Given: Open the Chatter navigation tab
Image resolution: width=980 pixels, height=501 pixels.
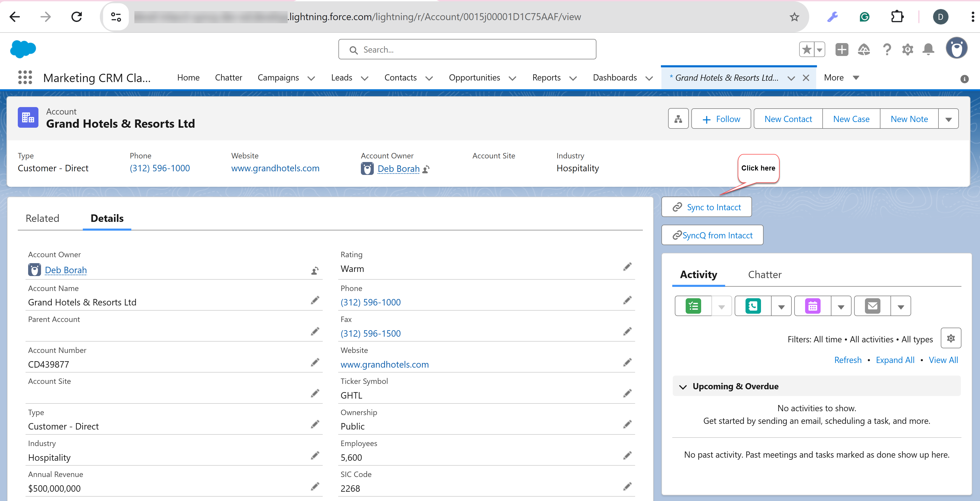Looking at the screenshot, I should click(228, 78).
